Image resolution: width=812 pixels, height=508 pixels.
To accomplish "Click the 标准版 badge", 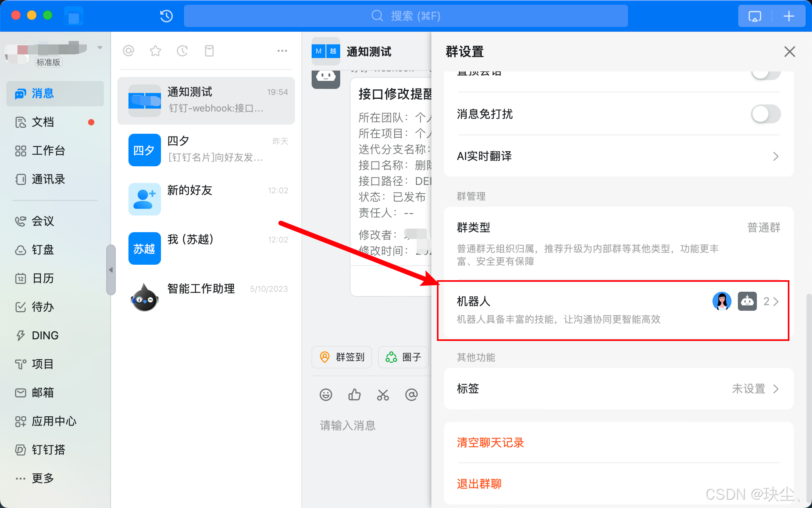I will click(48, 62).
